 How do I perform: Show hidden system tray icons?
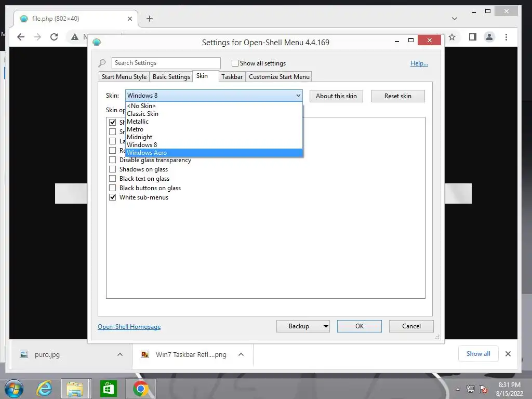(458, 389)
